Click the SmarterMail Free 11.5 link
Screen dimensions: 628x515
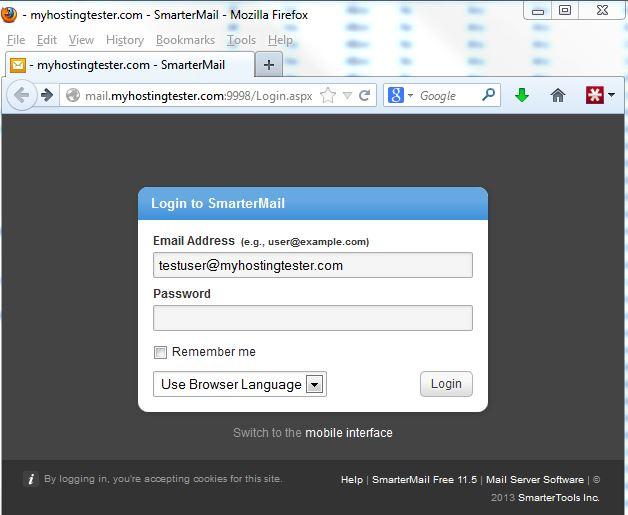click(425, 479)
